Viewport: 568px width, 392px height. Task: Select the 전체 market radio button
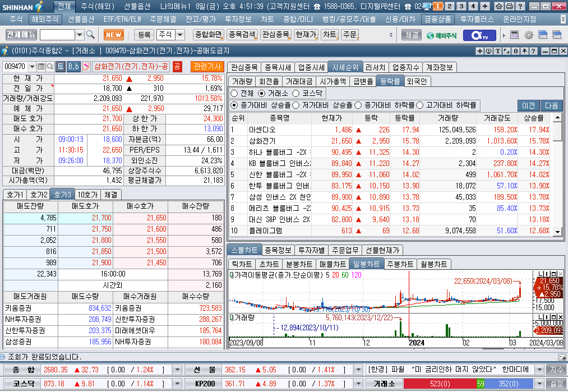tap(234, 94)
